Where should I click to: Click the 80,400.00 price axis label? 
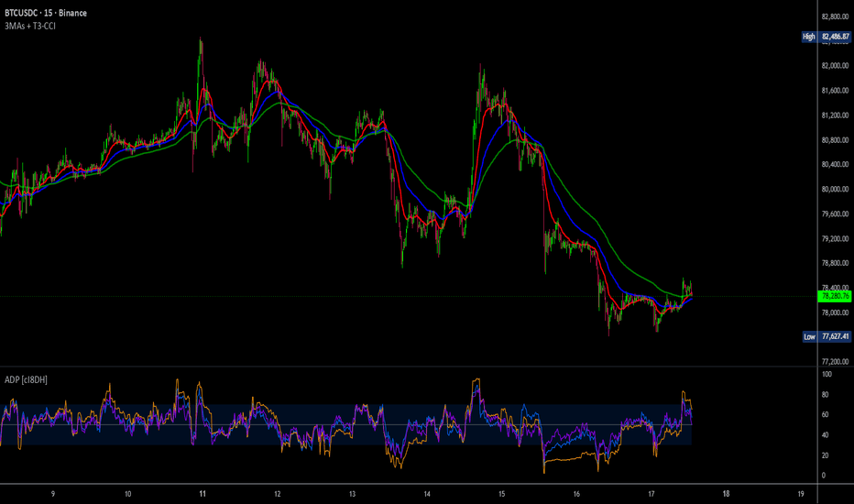[835, 165]
